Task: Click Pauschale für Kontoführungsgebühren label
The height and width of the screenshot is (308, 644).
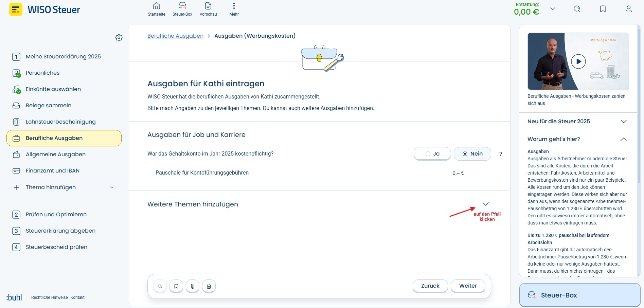Action: (202, 173)
